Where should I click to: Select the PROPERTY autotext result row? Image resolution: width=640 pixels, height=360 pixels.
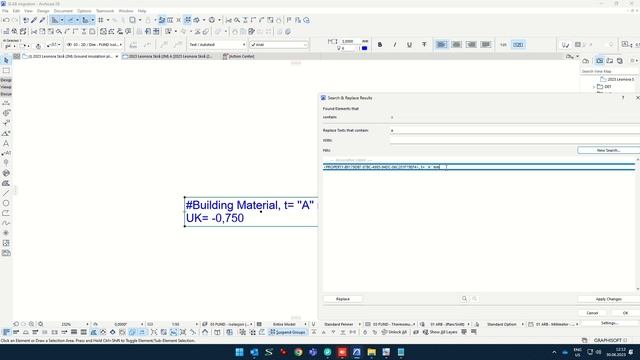pyautogui.click(x=479, y=167)
